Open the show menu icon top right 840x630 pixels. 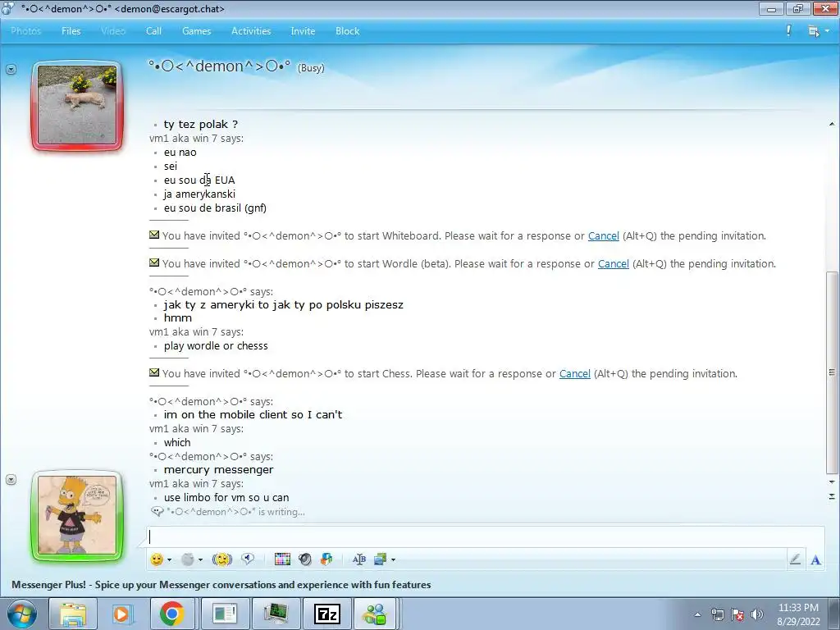(813, 31)
